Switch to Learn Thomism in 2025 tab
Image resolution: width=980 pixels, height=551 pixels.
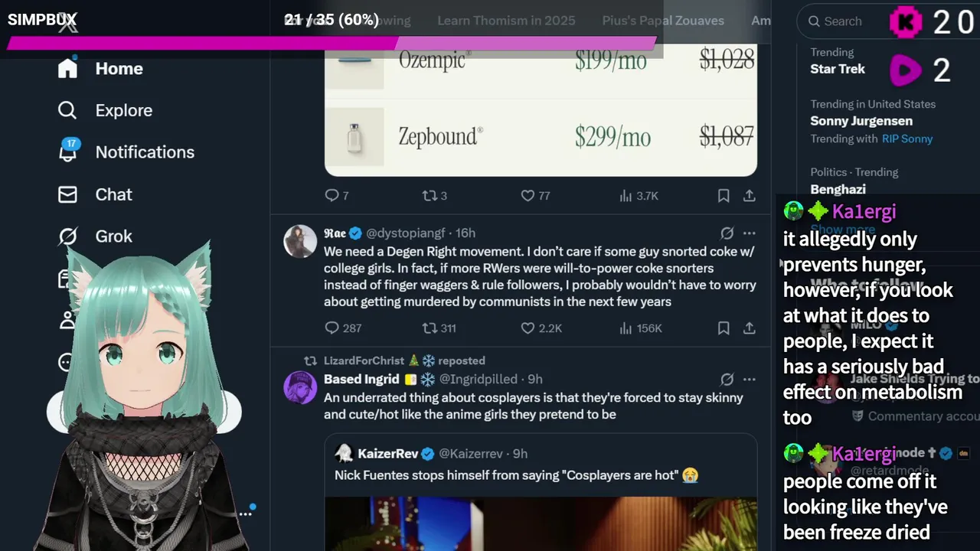pyautogui.click(x=506, y=21)
